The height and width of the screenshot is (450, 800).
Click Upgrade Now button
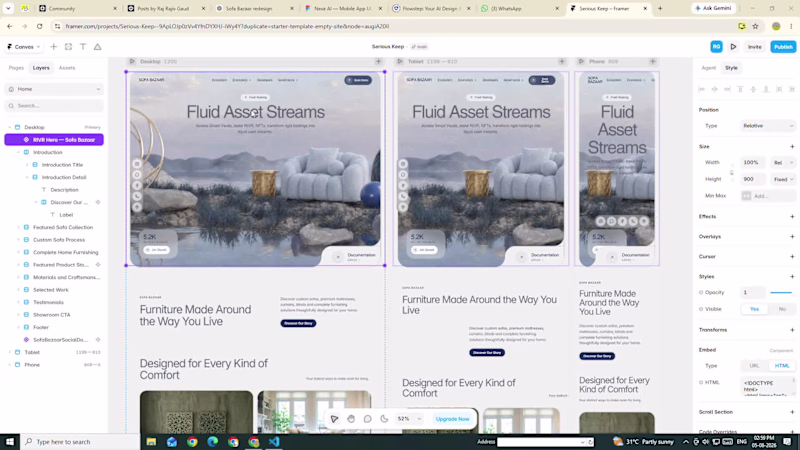(453, 419)
